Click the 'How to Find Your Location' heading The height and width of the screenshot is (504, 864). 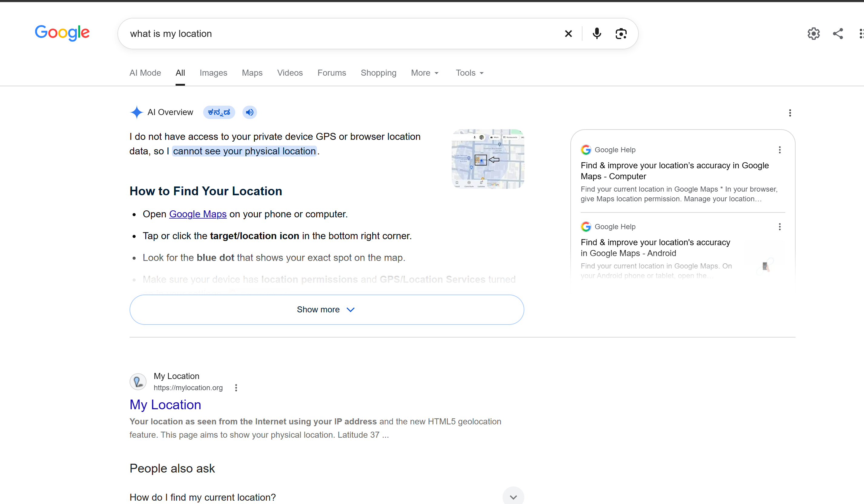pos(206,191)
